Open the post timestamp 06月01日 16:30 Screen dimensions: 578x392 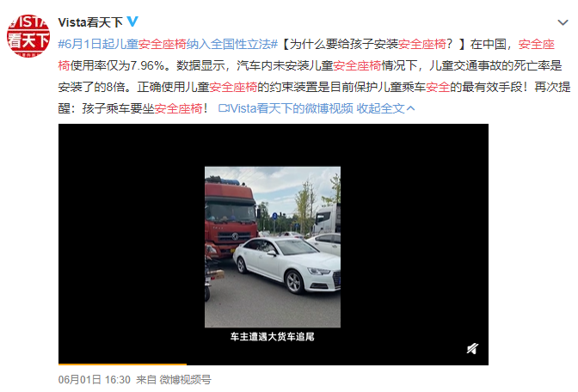point(95,379)
